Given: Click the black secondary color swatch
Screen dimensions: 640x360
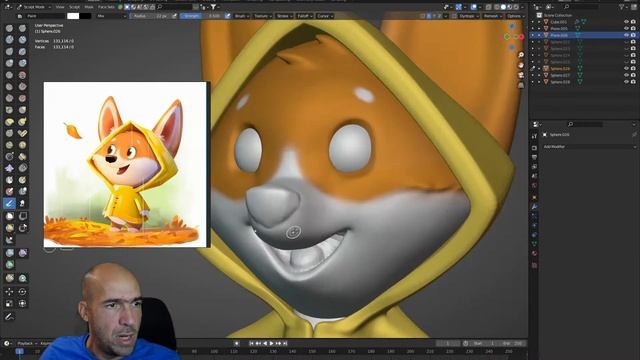Looking at the screenshot, I should pyautogui.click(x=85, y=16).
